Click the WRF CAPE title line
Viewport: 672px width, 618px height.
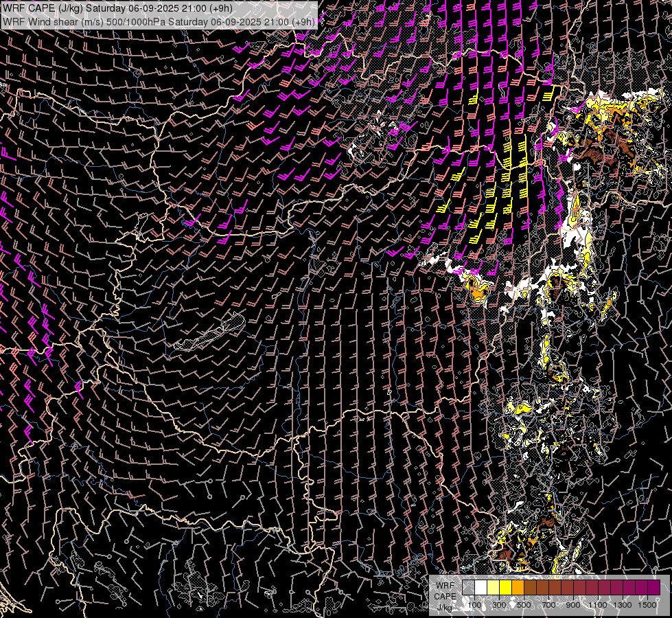click(x=117, y=8)
